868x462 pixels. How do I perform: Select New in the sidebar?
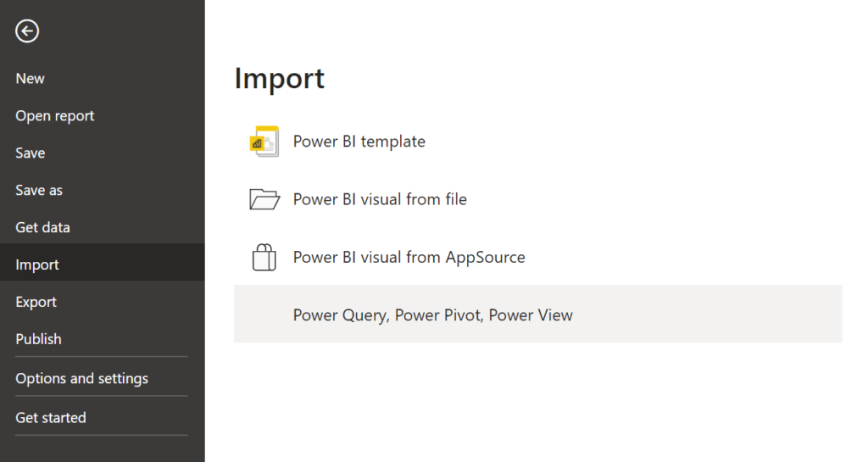click(x=31, y=79)
